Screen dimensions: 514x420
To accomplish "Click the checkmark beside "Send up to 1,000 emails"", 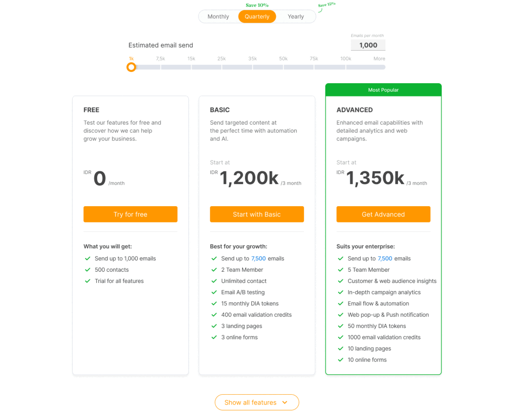I will (87, 258).
